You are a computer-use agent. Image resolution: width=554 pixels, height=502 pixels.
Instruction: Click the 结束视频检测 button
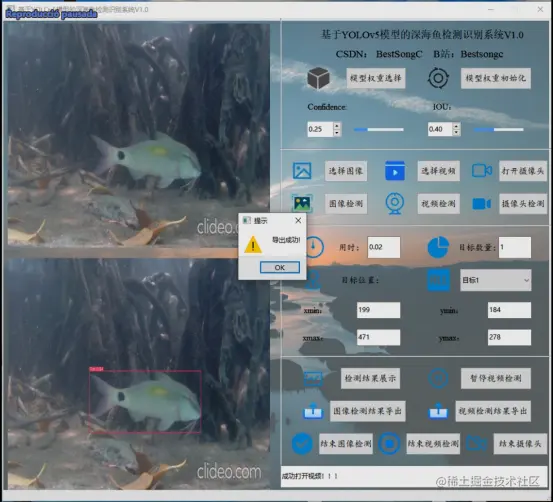pos(433,443)
